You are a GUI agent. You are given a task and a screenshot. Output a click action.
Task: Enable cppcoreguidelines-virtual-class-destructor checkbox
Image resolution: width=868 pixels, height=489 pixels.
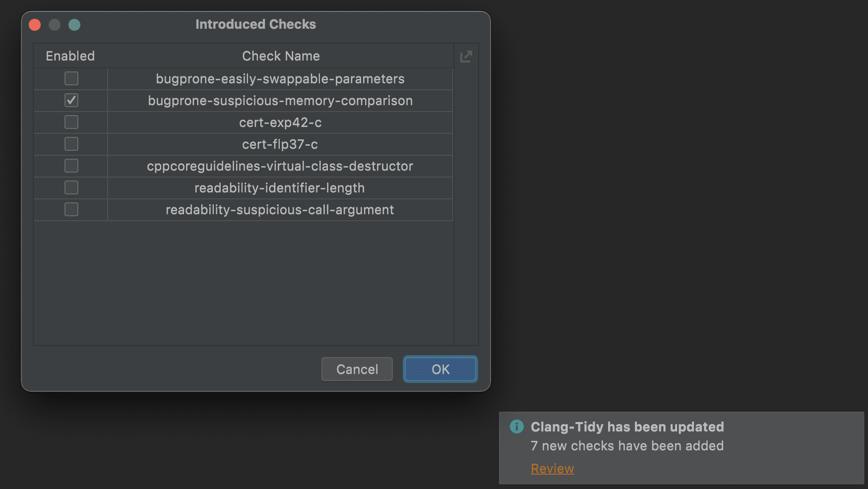click(71, 166)
